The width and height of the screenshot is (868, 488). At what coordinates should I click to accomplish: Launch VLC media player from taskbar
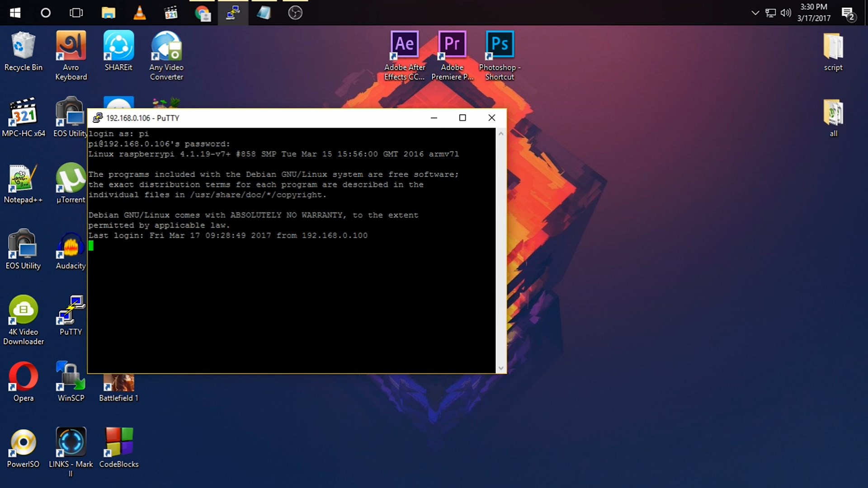pyautogui.click(x=140, y=13)
